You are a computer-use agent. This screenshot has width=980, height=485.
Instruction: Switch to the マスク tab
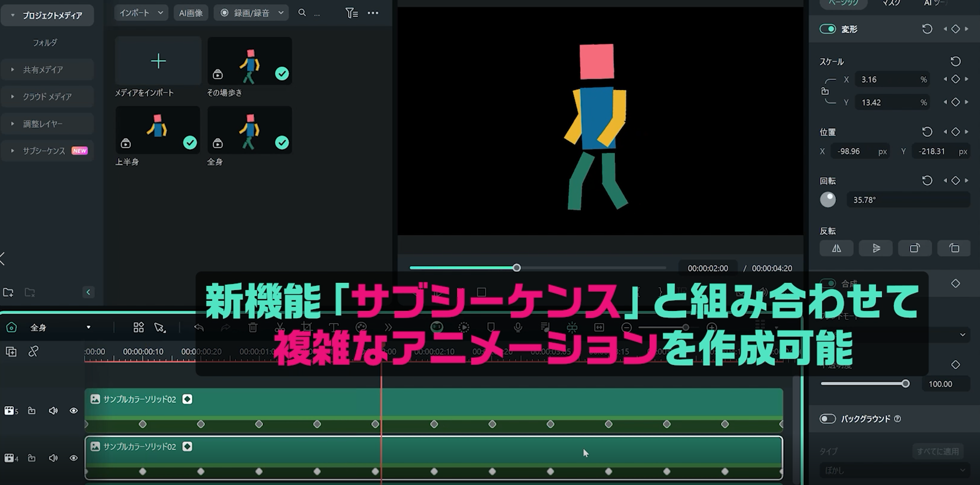point(891,3)
